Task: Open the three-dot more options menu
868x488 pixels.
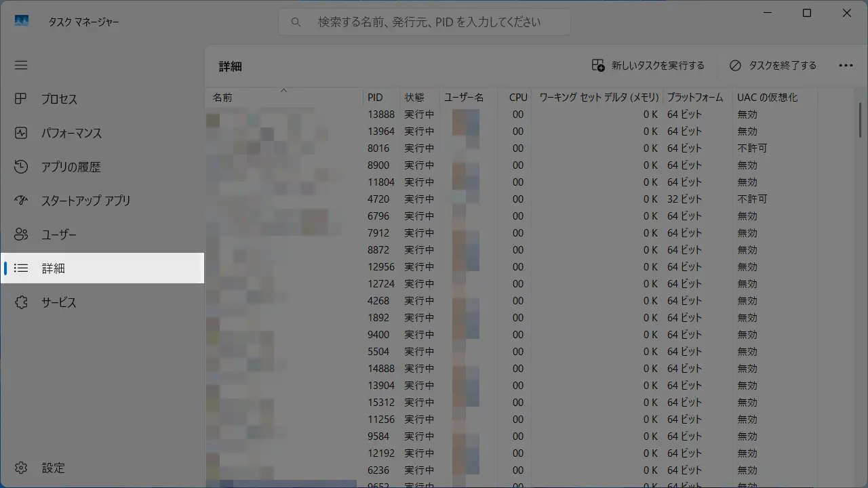Action: click(x=846, y=66)
